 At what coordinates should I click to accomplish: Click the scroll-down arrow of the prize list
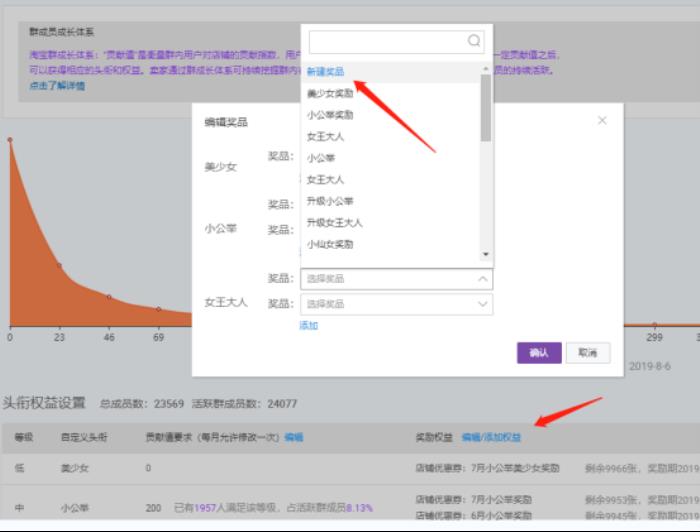pyautogui.click(x=486, y=254)
